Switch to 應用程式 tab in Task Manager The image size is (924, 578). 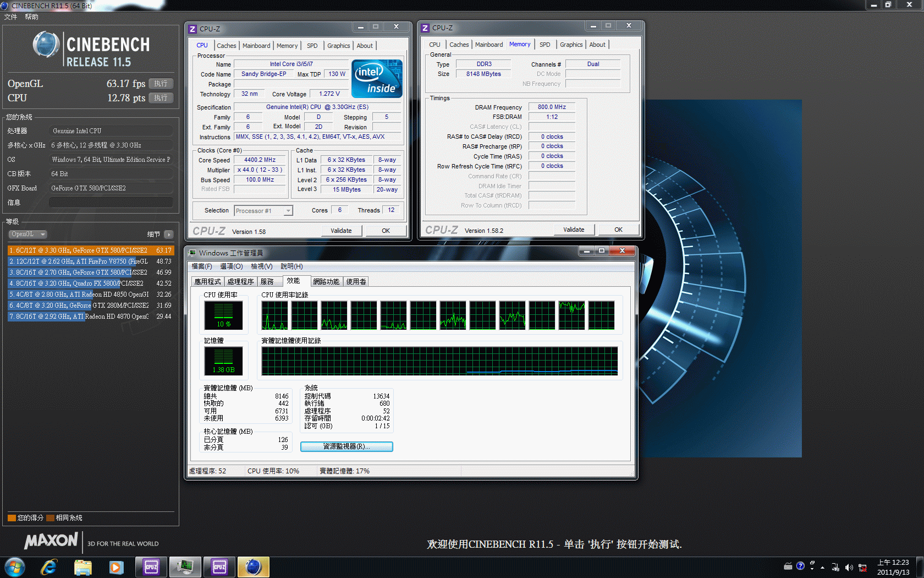click(x=207, y=281)
